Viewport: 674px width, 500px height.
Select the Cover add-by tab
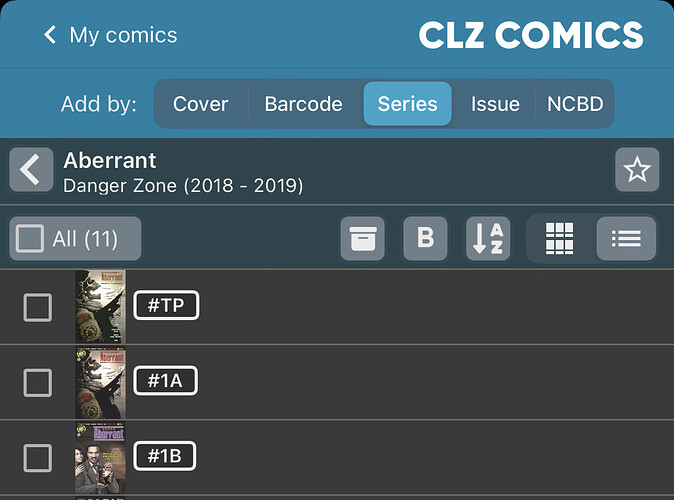[x=201, y=104]
